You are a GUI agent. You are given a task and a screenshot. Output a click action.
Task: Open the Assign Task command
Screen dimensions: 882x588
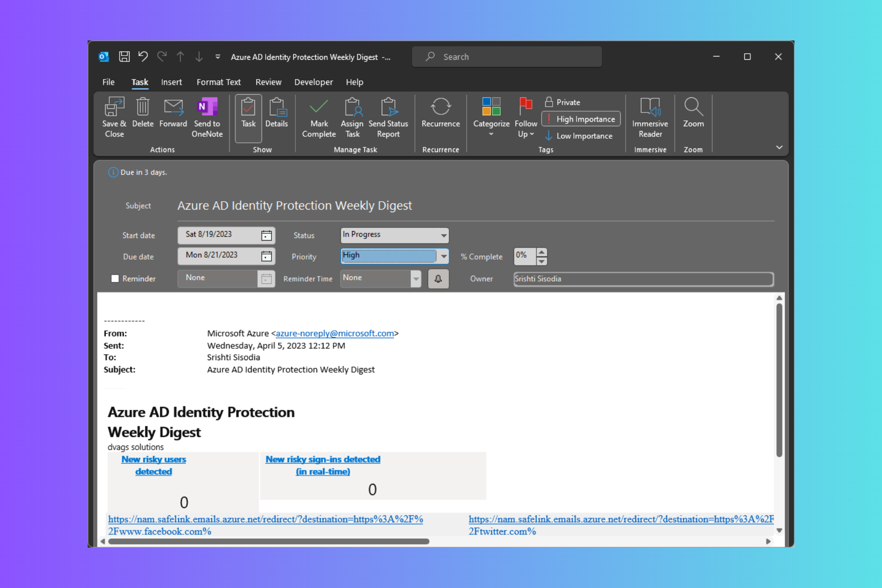click(352, 107)
